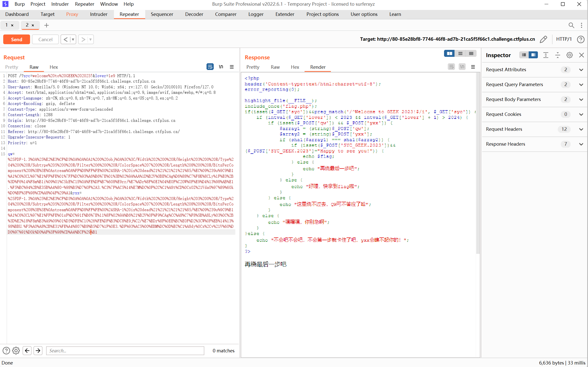Switch to Repeater tab 1
The width and height of the screenshot is (588, 367).
(x=7, y=25)
